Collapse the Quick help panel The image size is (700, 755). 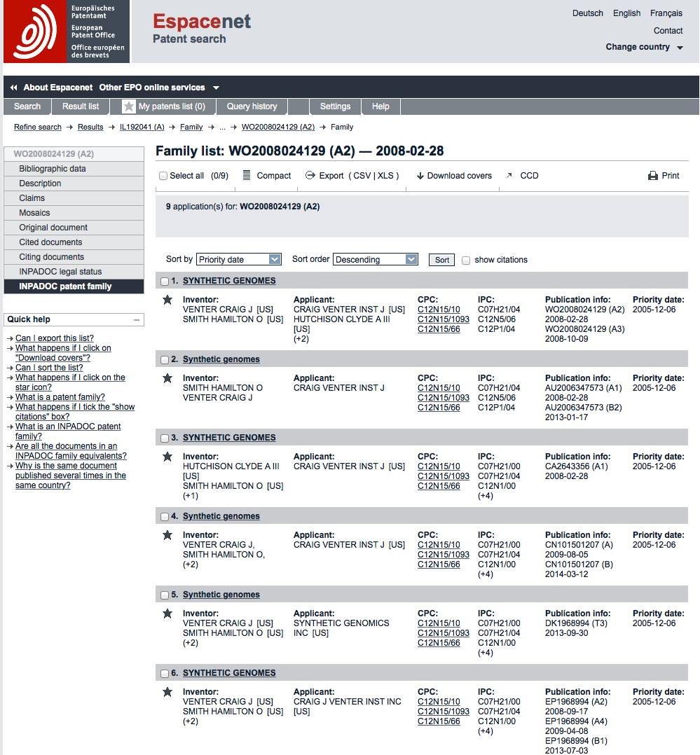tap(137, 319)
